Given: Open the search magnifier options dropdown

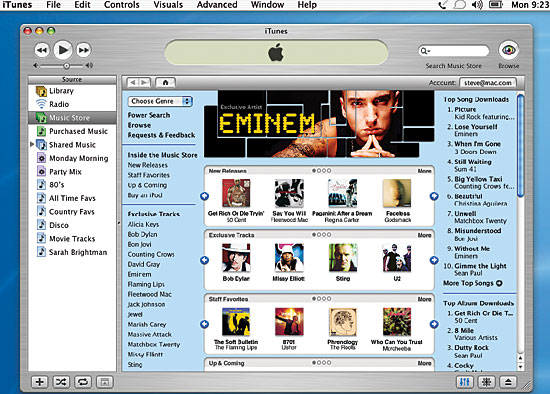Looking at the screenshot, I should (425, 51).
